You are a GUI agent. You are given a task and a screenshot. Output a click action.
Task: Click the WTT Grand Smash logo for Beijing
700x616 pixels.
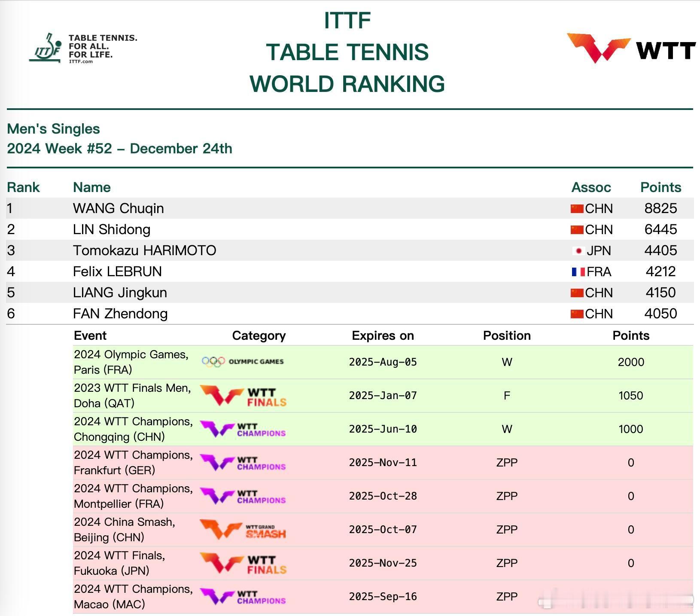pyautogui.click(x=243, y=530)
